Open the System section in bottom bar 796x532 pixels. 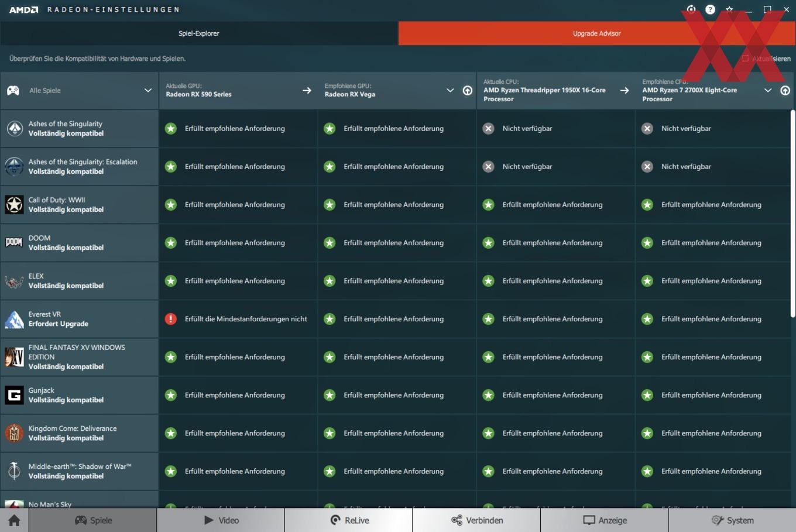732,520
